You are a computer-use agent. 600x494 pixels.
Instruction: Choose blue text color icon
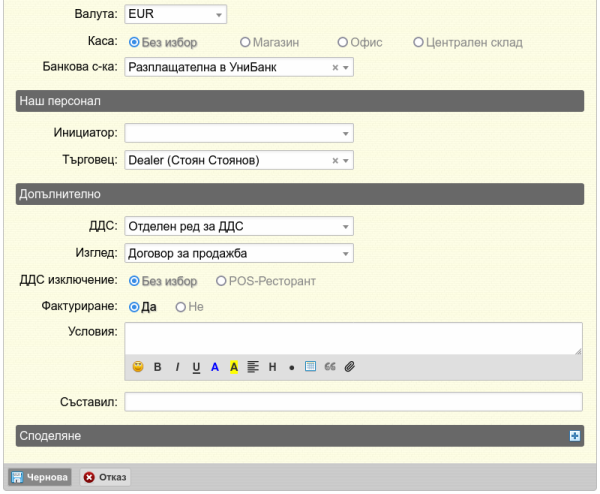[x=215, y=367]
